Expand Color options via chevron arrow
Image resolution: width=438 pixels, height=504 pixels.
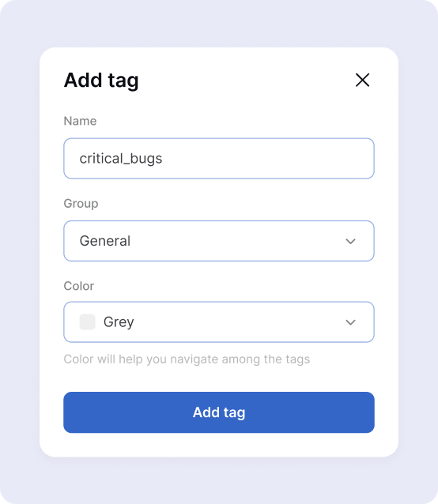[x=350, y=322]
